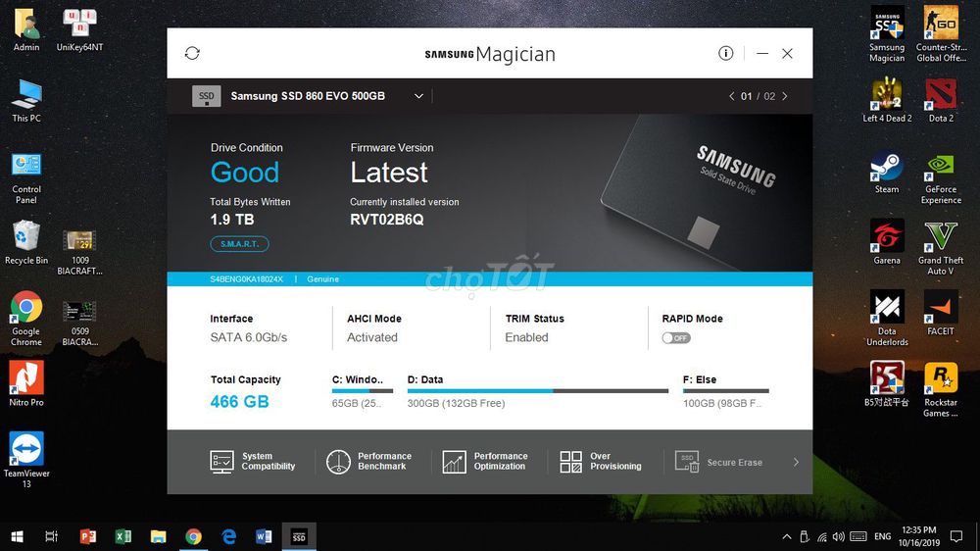Open Dota 2 desktop icon
980x551 pixels.
click(x=941, y=100)
